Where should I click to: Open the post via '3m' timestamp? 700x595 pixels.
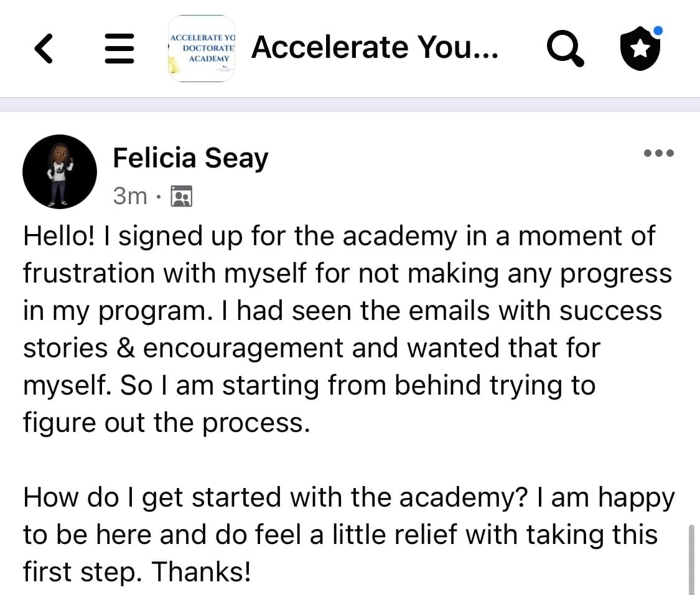tap(130, 197)
